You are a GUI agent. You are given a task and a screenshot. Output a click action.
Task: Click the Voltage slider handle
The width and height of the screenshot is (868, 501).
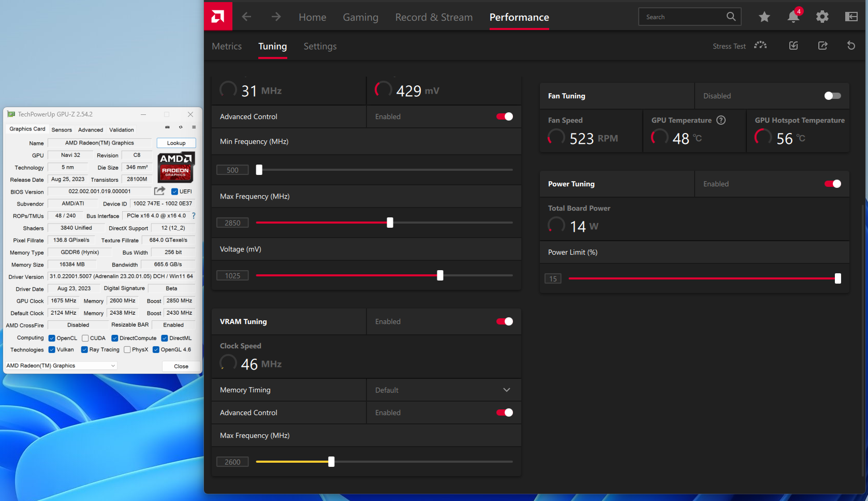click(x=440, y=275)
